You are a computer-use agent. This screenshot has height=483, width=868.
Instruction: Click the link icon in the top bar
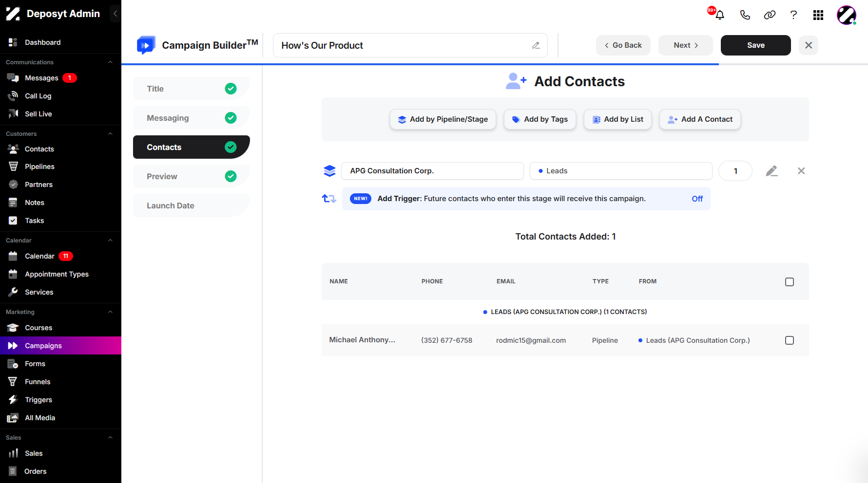pos(770,15)
